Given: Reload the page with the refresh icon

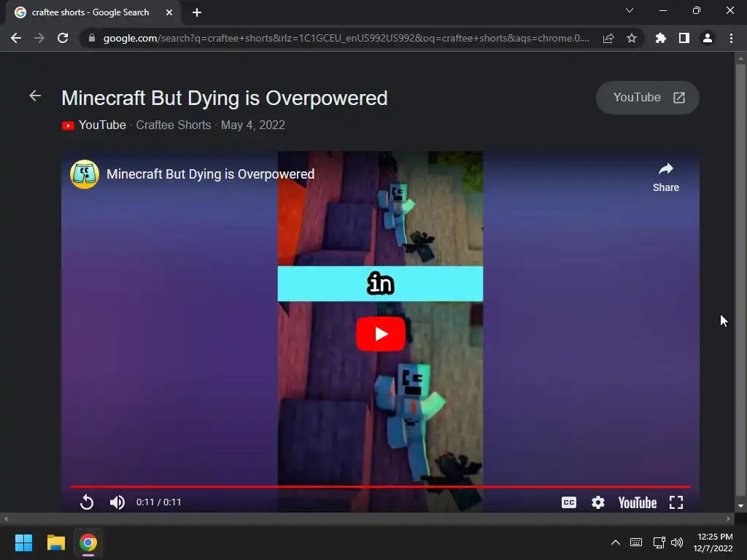Looking at the screenshot, I should click(63, 38).
